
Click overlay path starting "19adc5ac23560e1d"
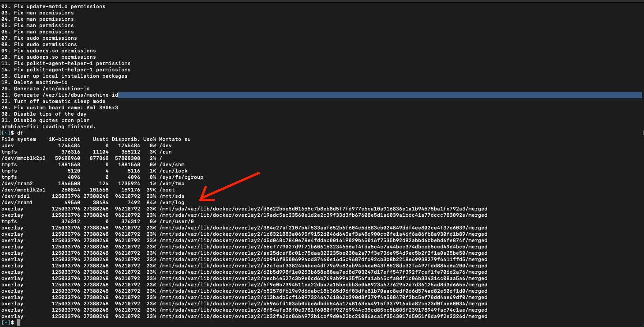[323, 215]
